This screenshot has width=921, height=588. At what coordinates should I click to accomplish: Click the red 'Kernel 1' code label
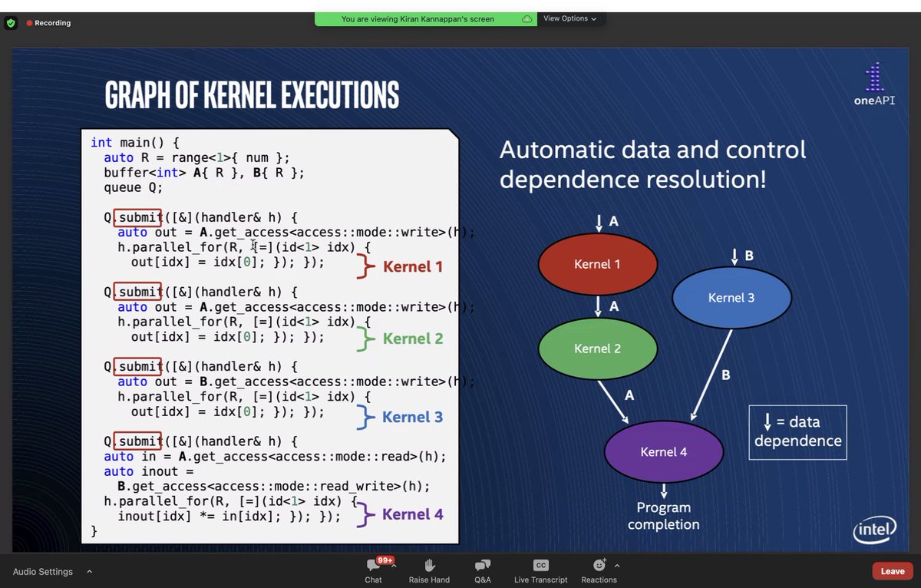point(413,266)
